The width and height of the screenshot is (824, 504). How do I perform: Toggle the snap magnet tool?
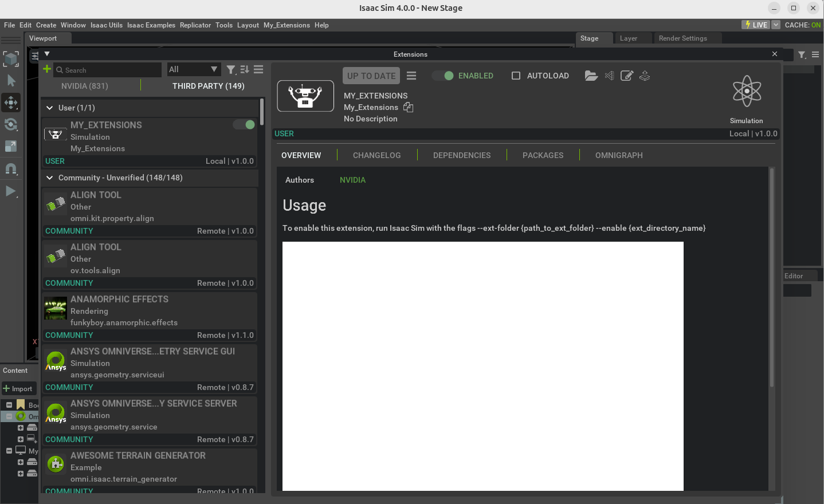[x=11, y=169]
